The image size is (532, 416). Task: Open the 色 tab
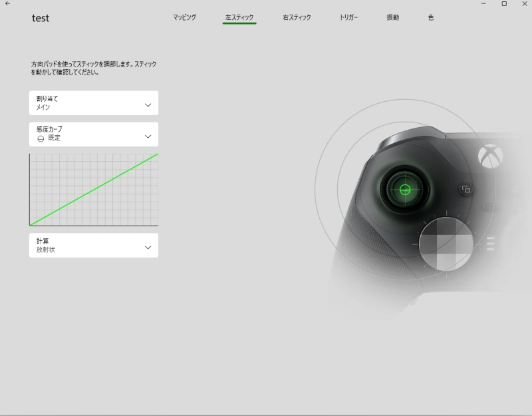(x=431, y=18)
